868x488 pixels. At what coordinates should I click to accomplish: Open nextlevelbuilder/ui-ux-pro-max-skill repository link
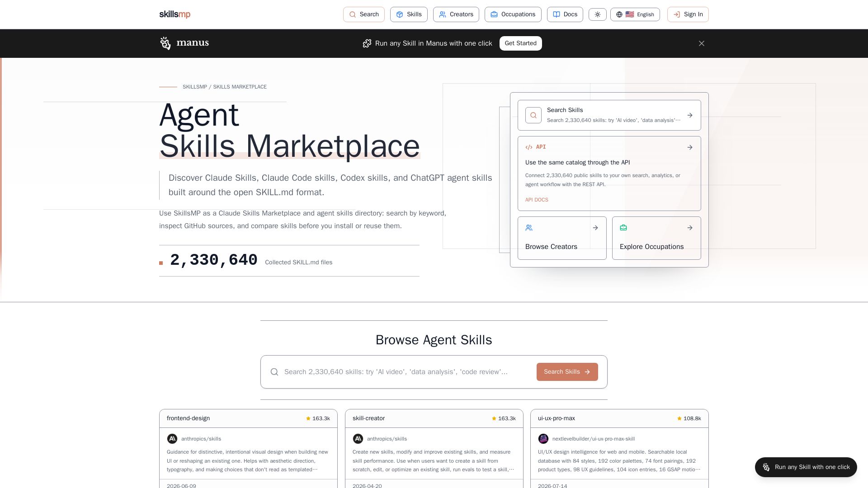(594, 439)
